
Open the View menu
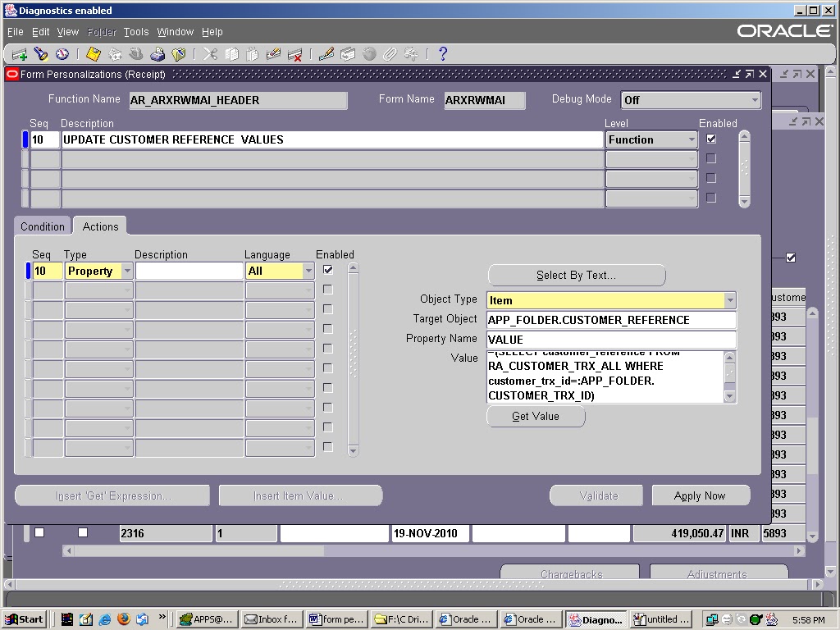pos(68,32)
